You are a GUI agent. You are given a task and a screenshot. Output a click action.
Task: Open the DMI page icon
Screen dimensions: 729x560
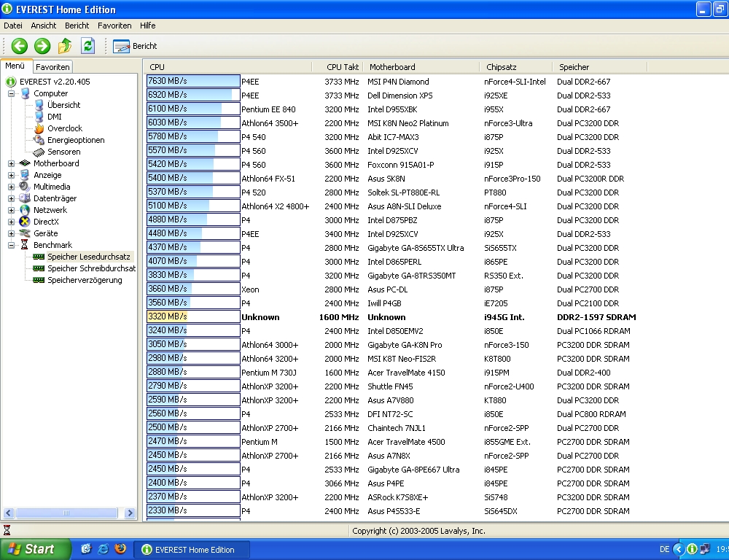pos(39,117)
